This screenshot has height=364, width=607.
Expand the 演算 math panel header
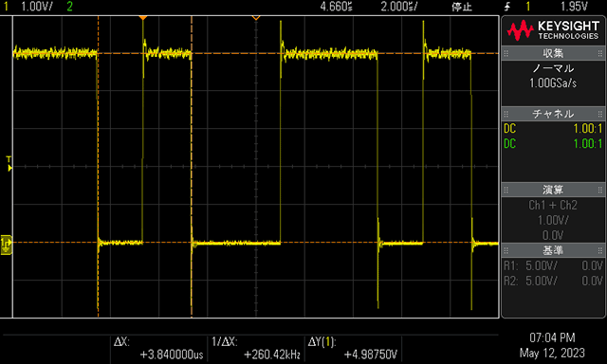pos(553,190)
